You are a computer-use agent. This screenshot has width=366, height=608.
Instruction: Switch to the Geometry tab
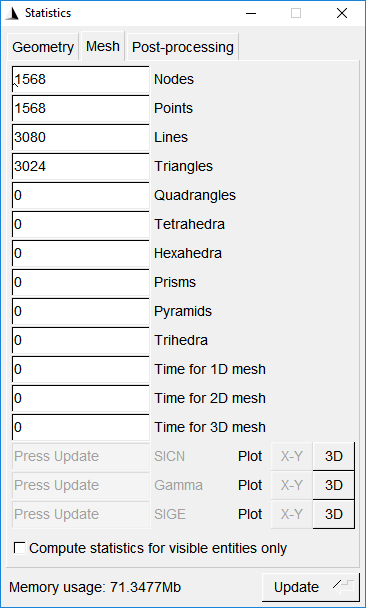pos(43,47)
